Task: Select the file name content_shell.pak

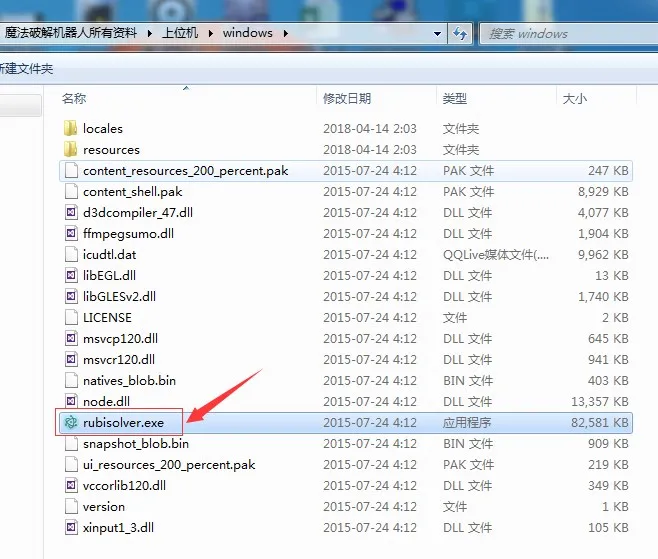Action: (x=133, y=191)
